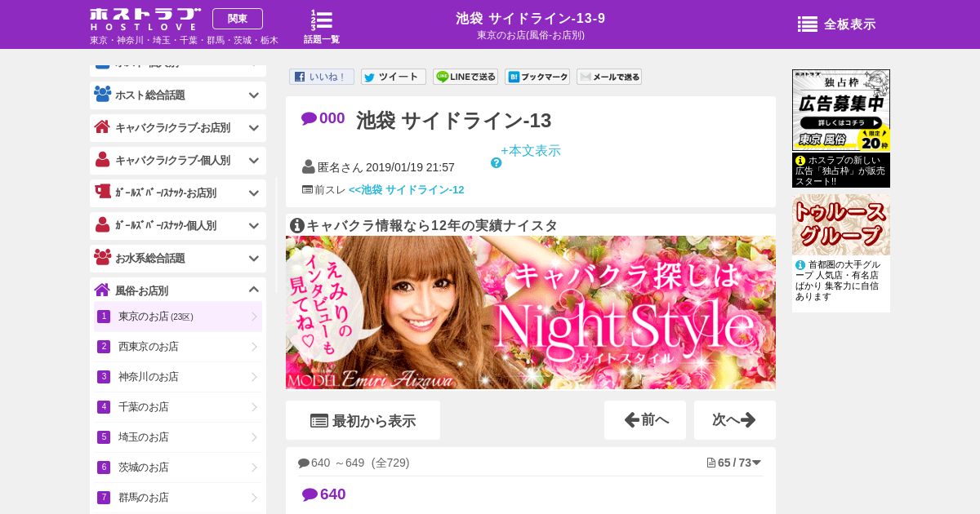
Task: Click お水系総合話題 group icon
Action: [x=102, y=257]
